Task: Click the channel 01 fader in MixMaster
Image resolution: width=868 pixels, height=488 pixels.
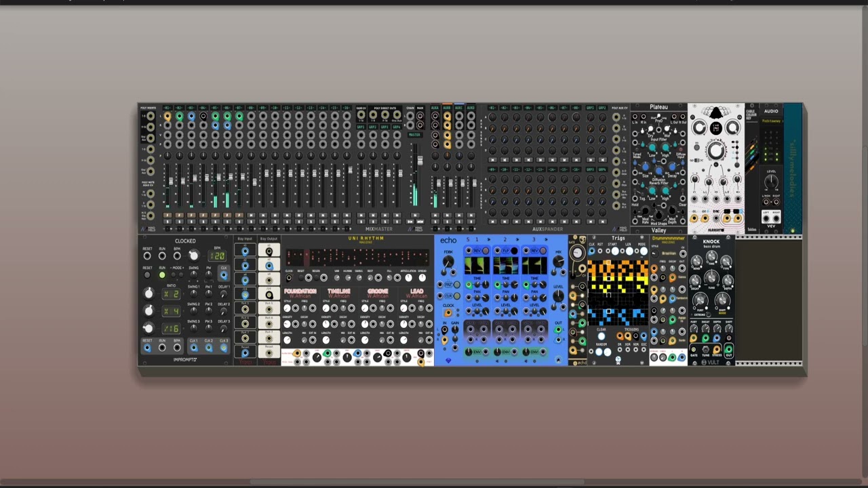Action: 171,181
